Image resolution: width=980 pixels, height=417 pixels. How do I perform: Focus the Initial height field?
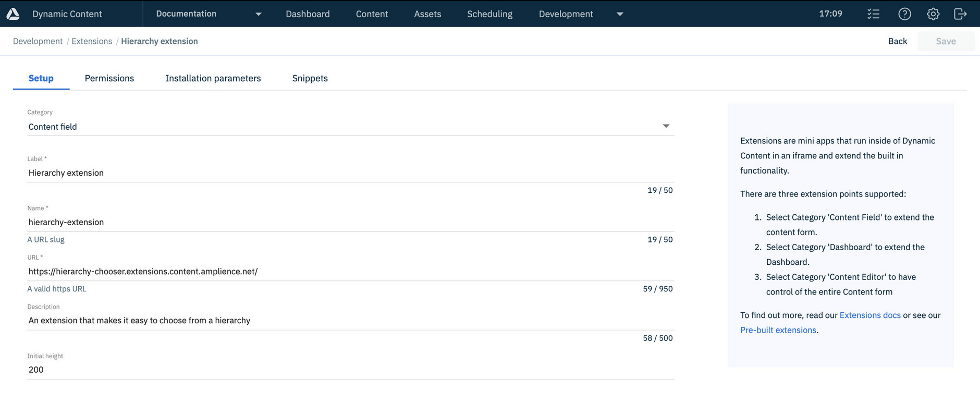[350, 370]
